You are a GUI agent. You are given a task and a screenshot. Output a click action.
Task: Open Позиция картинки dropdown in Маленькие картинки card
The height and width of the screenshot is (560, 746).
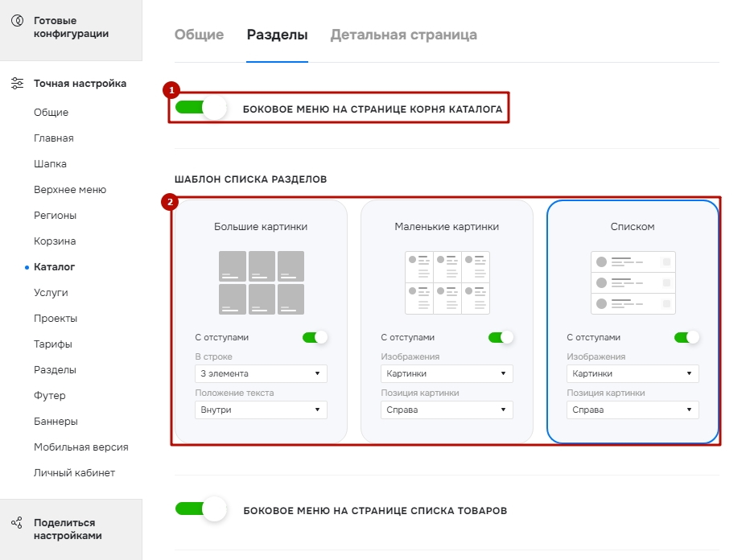[x=447, y=410]
